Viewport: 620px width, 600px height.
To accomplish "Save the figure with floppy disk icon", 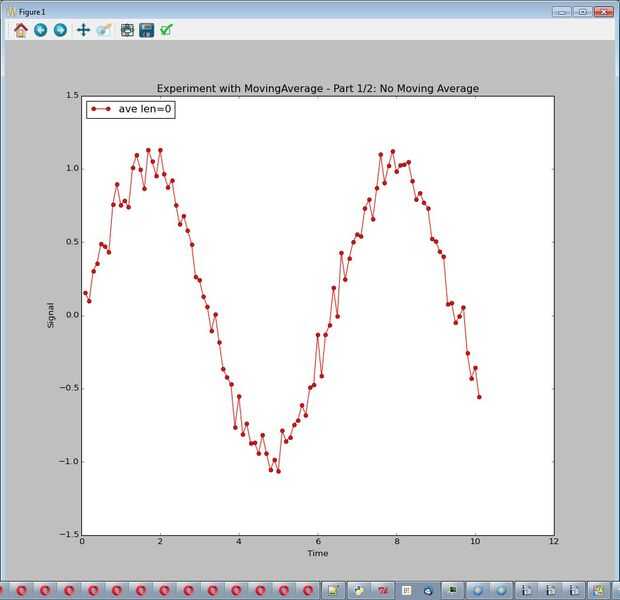I will (x=147, y=30).
